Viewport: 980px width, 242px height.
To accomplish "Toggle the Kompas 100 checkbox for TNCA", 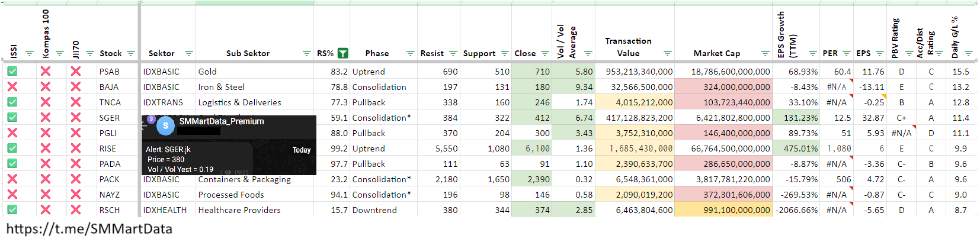I will (x=46, y=102).
